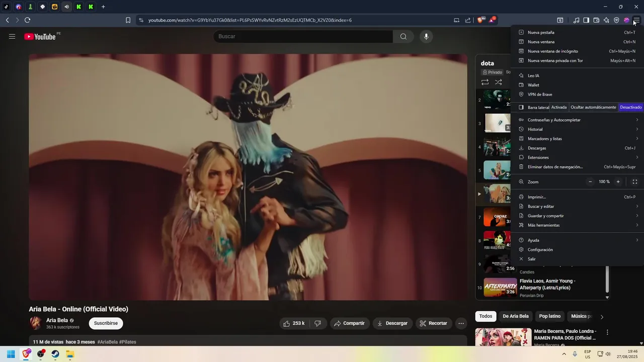
Task: Toggle the sidebar panel toolbar icon
Action: pos(586,20)
